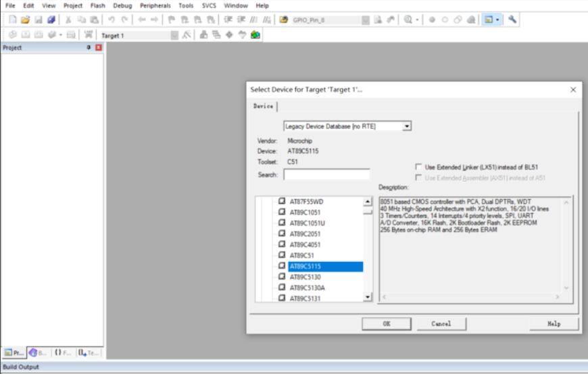Open the Configuration wrench icon
The width and height of the screenshot is (588, 374).
point(512,20)
